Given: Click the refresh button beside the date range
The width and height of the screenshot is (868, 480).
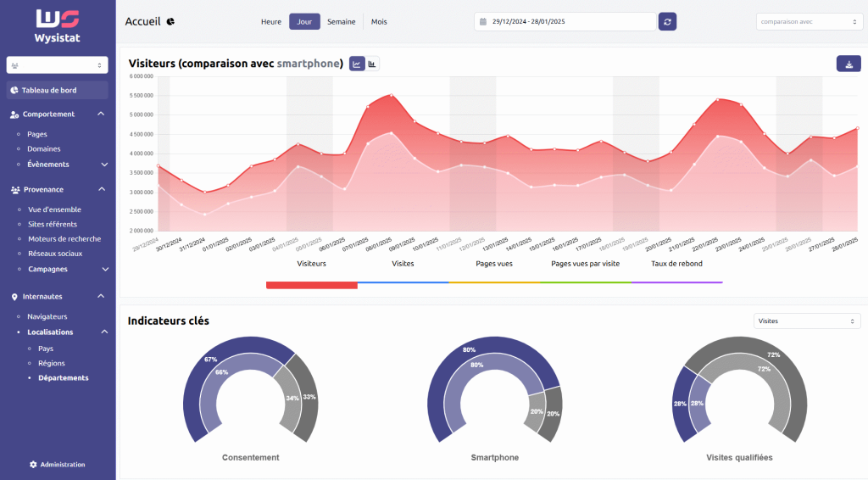Looking at the screenshot, I should 668,22.
